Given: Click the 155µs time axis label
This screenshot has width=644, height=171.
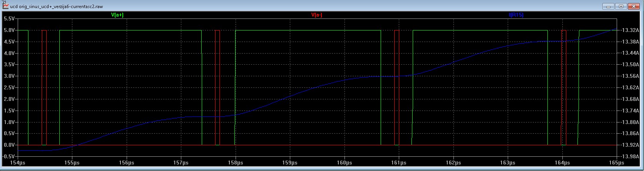Looking at the screenshot, I should (72, 163).
